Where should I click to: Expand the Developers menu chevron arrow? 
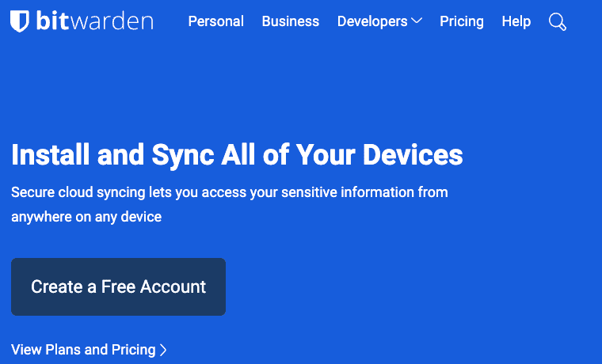tap(417, 21)
